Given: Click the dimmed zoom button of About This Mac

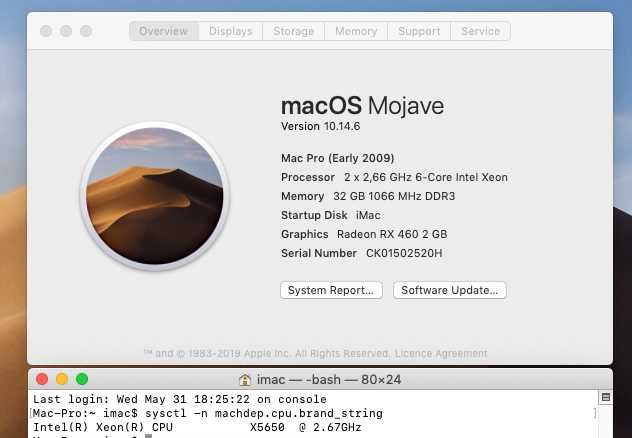Looking at the screenshot, I should [x=86, y=31].
